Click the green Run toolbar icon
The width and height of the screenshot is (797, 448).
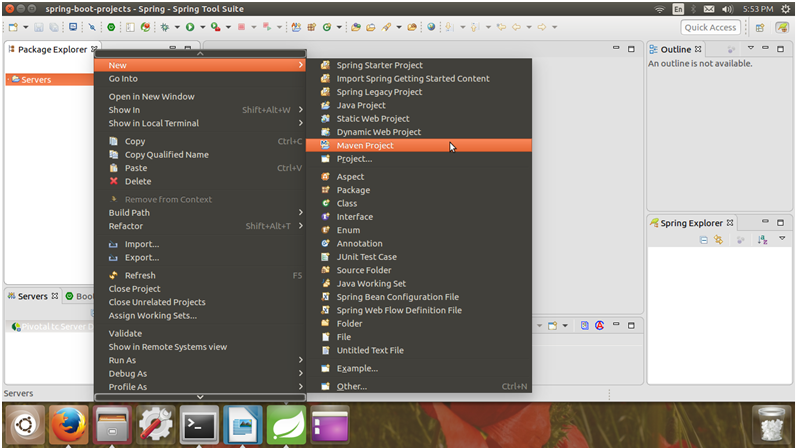point(190,28)
